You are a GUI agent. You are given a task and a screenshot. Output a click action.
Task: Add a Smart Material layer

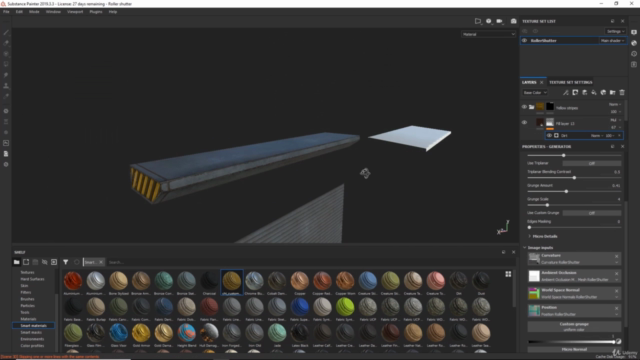(603, 93)
